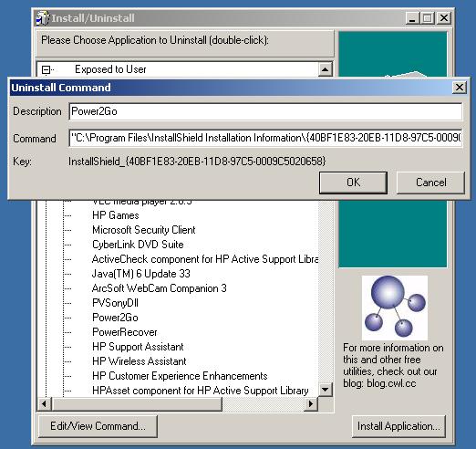Screen dimensions: 476x449
Task: Select PowerRecover entry
Action: [125, 332]
